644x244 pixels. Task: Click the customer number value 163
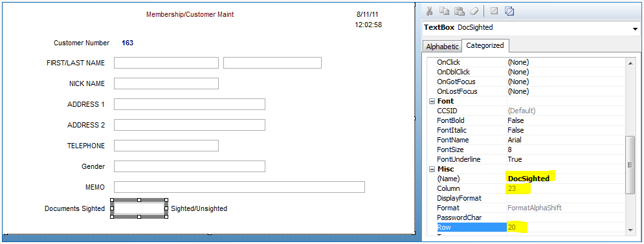point(128,43)
